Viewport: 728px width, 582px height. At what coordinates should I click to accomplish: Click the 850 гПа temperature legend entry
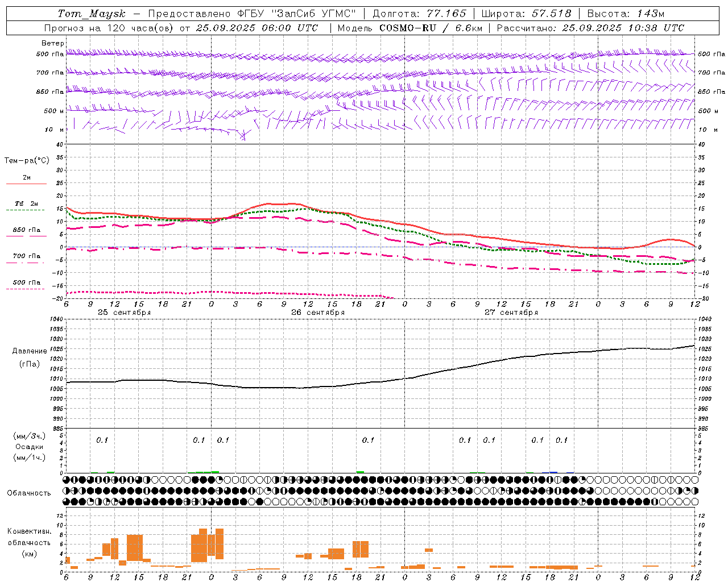coord(27,230)
